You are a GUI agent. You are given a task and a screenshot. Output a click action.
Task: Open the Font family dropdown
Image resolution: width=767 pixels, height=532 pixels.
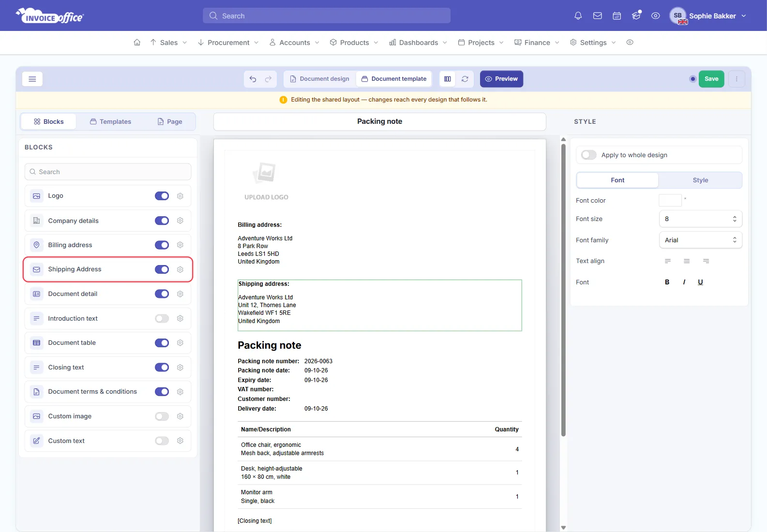(700, 240)
